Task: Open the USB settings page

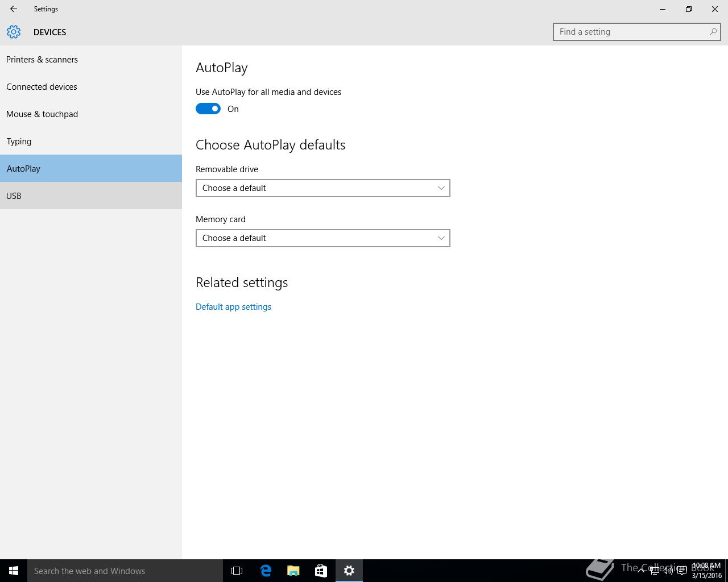Action: coord(14,196)
